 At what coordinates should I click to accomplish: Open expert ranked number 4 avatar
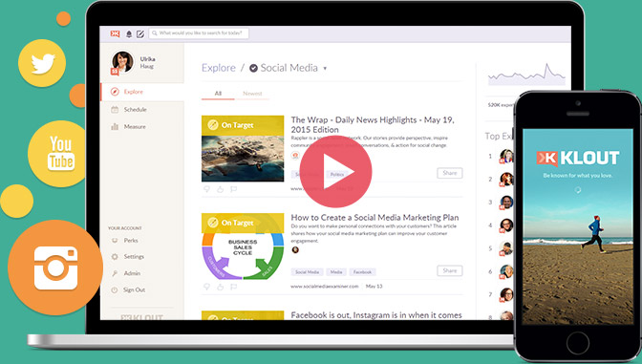[x=506, y=225]
